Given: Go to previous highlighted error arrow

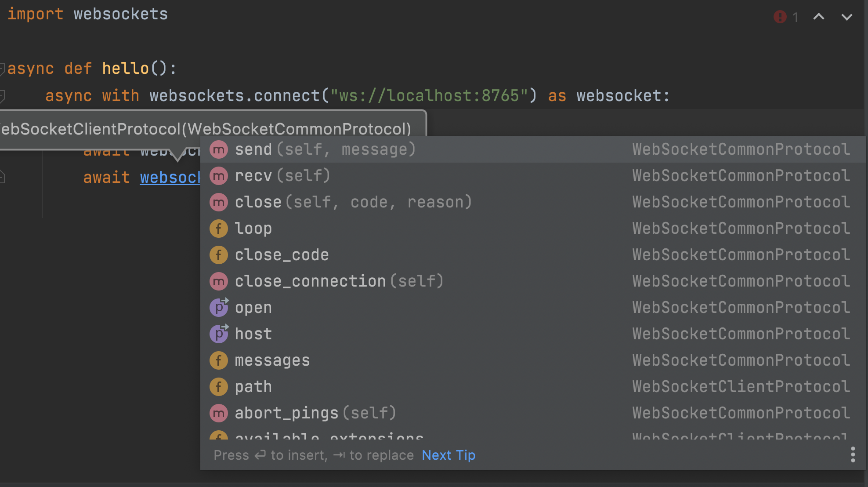Looking at the screenshot, I should [818, 17].
